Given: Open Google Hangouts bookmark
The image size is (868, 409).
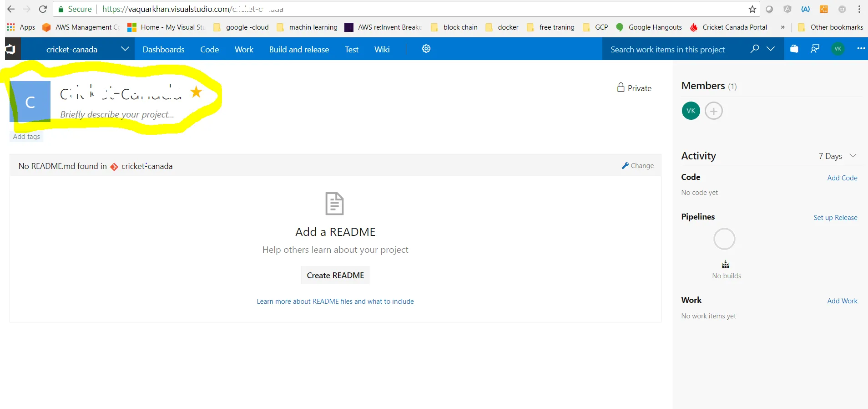Looking at the screenshot, I should click(649, 27).
